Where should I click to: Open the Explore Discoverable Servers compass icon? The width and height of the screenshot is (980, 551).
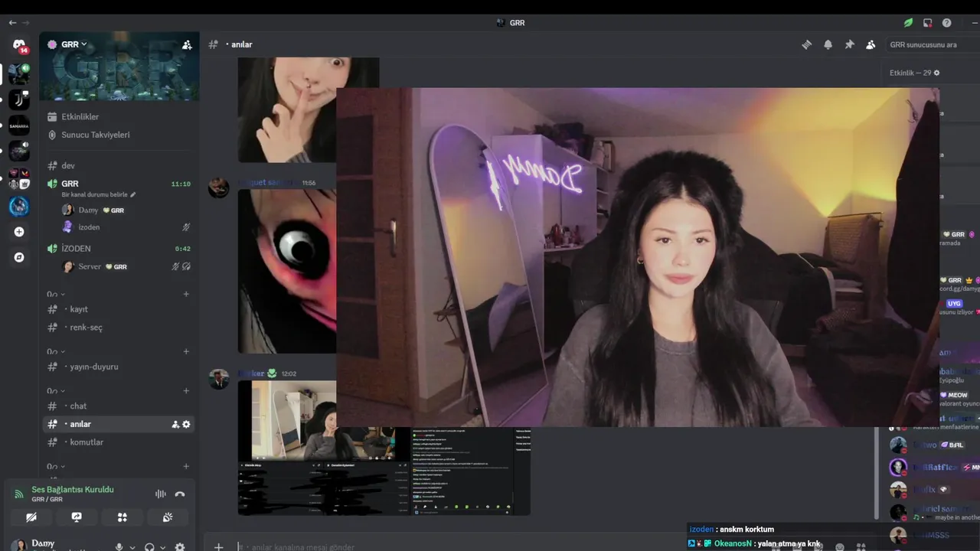19,258
